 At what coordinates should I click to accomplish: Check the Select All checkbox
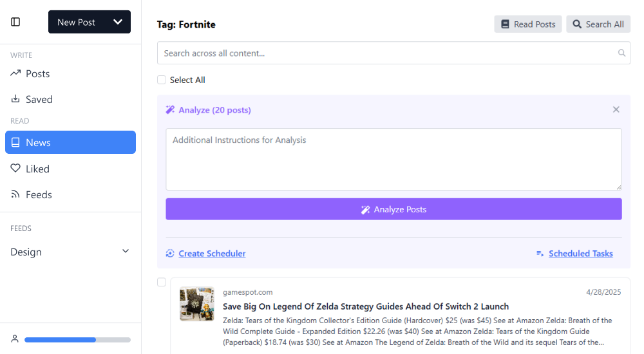coord(162,80)
